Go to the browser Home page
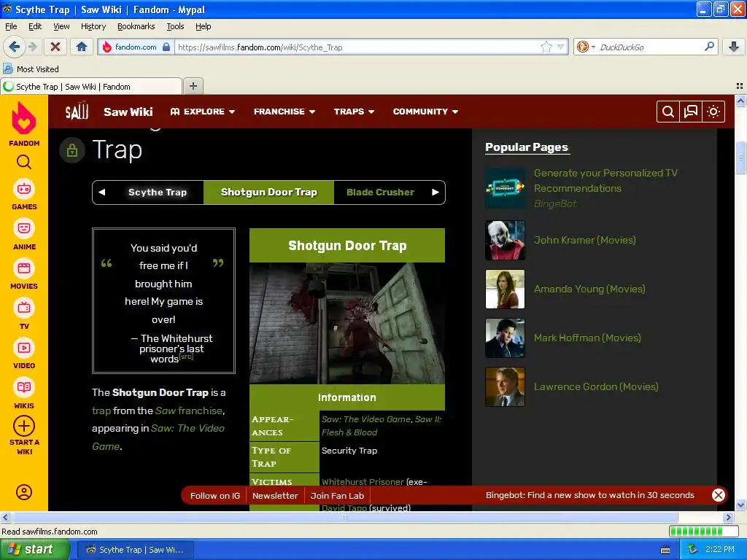This screenshot has height=560, width=747. tap(82, 47)
